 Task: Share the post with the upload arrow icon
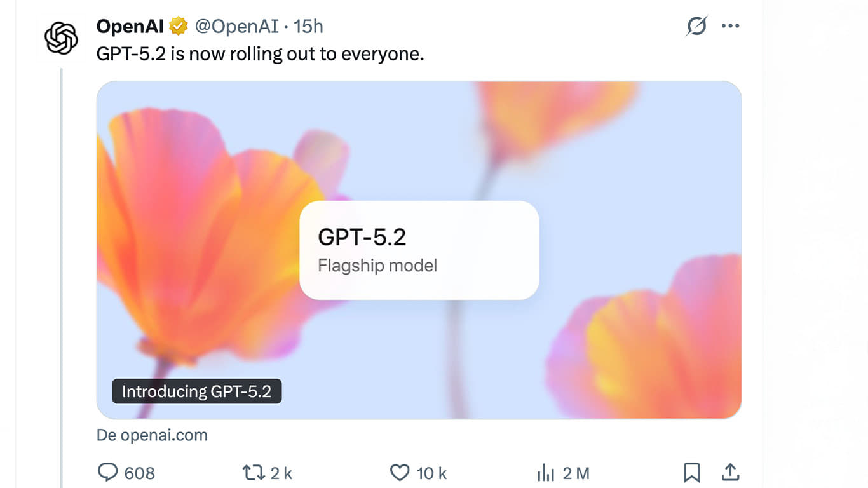coord(730,472)
